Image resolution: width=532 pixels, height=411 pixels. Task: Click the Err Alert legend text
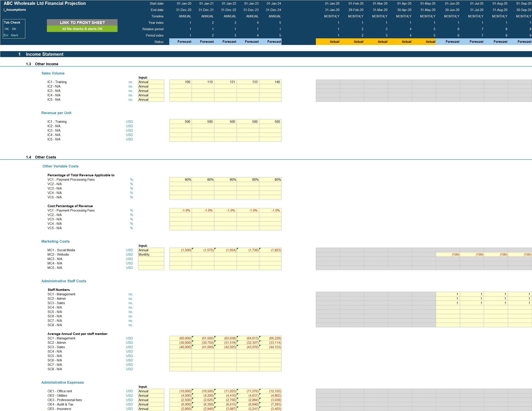pyautogui.click(x=11, y=35)
